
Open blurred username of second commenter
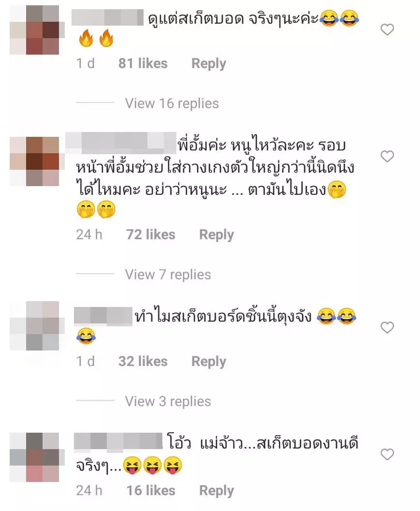tap(121, 143)
